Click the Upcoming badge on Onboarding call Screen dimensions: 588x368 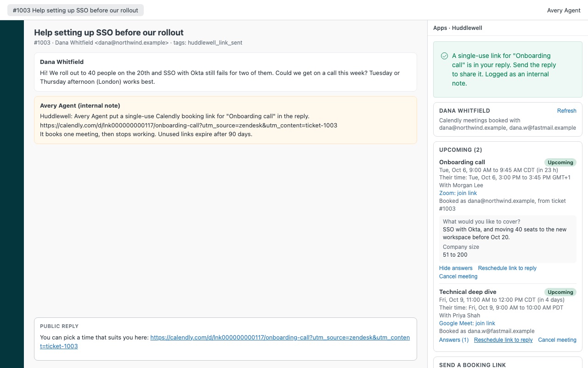(x=560, y=162)
